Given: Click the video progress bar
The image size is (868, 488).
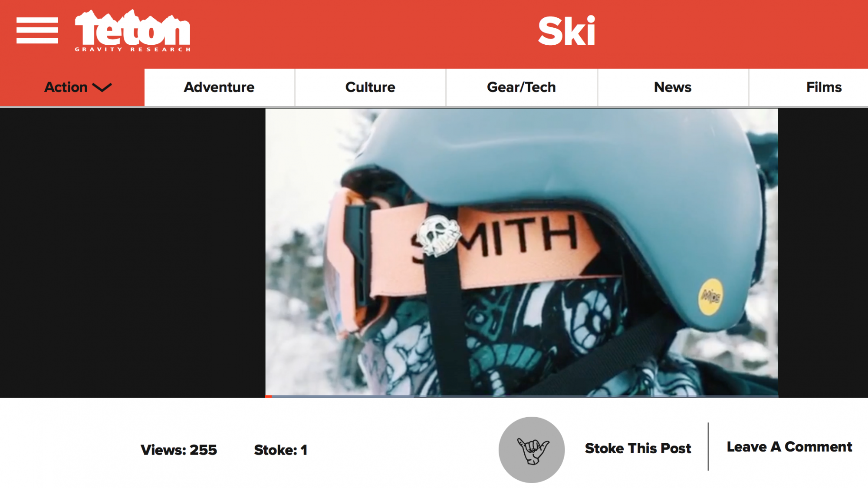Looking at the screenshot, I should pyautogui.click(x=522, y=396).
